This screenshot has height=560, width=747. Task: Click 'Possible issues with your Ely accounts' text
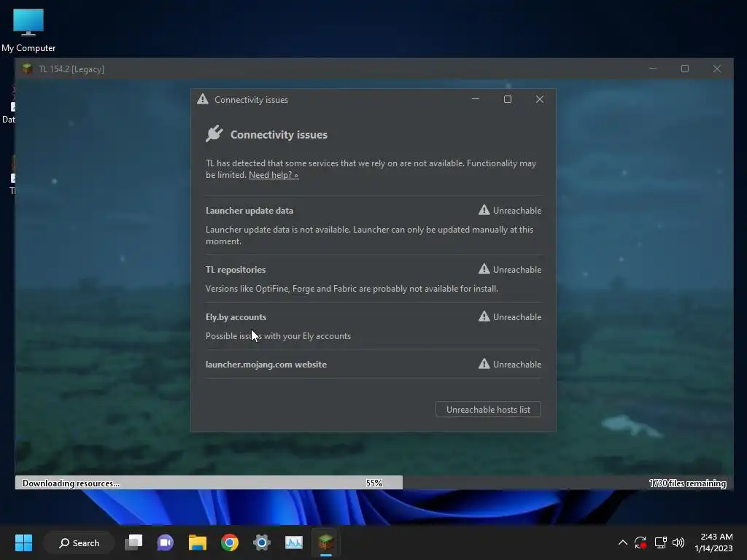pyautogui.click(x=278, y=336)
